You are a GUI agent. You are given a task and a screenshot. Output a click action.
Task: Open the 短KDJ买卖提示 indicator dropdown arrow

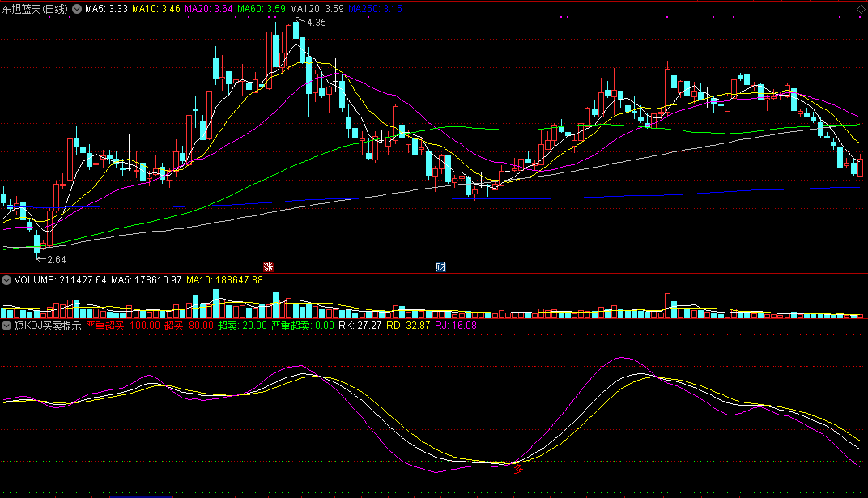[6, 326]
